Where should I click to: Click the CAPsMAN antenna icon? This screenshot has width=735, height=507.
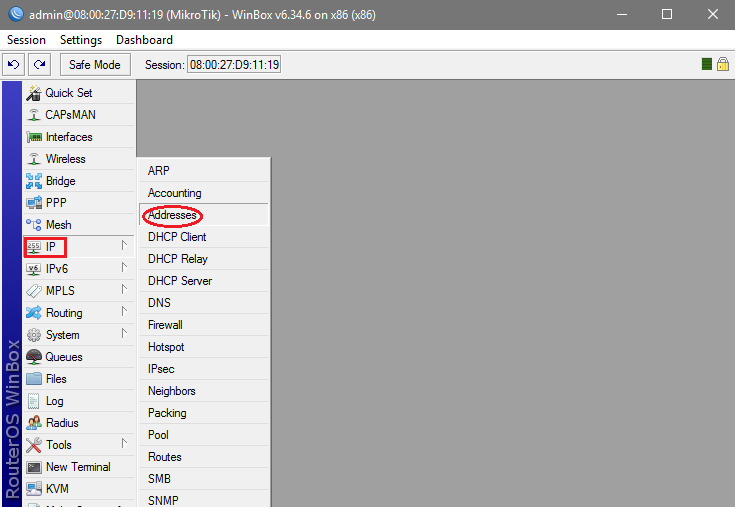tap(34, 115)
